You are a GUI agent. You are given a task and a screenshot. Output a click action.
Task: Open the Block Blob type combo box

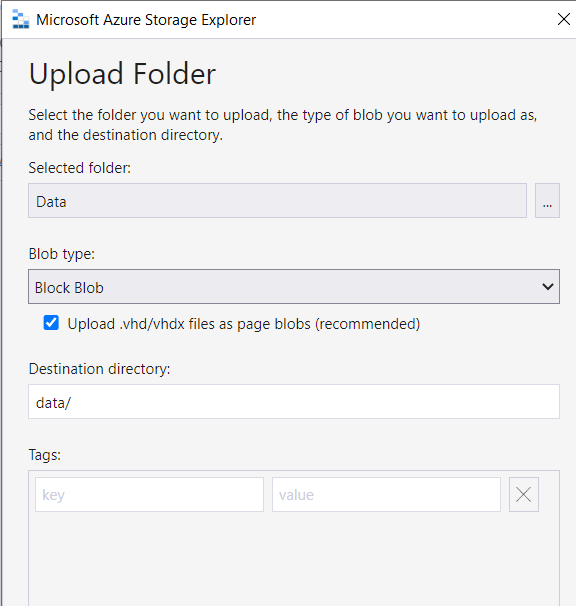pos(294,286)
